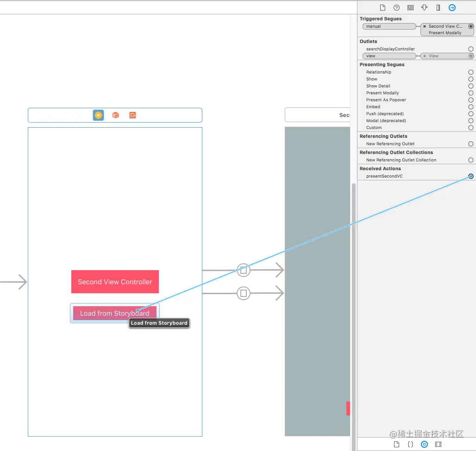
Task: Show the Object library
Action: 425,445
